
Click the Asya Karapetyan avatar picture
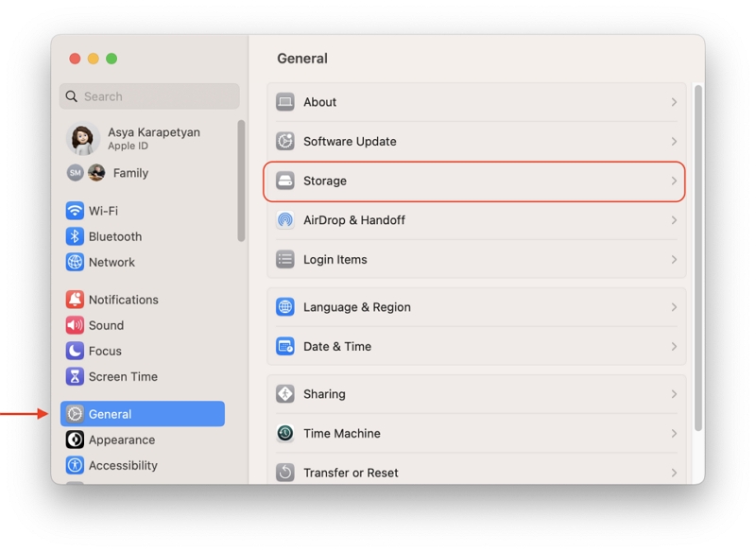coord(83,138)
